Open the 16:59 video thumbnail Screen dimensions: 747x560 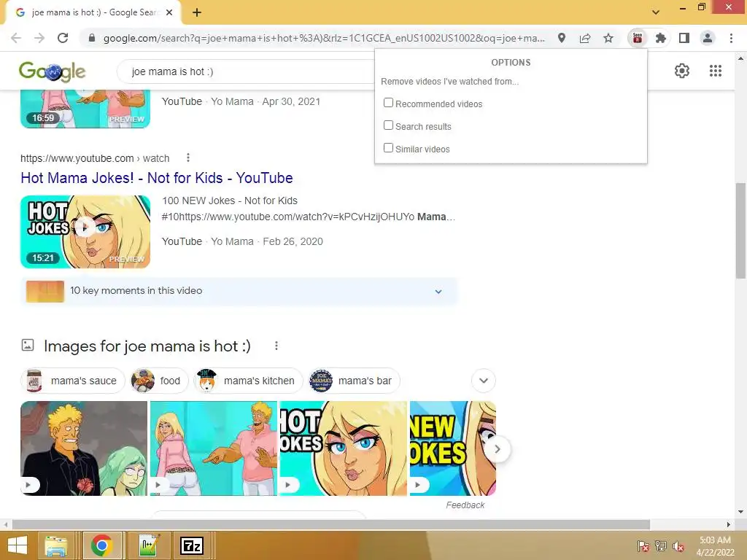[85, 109]
